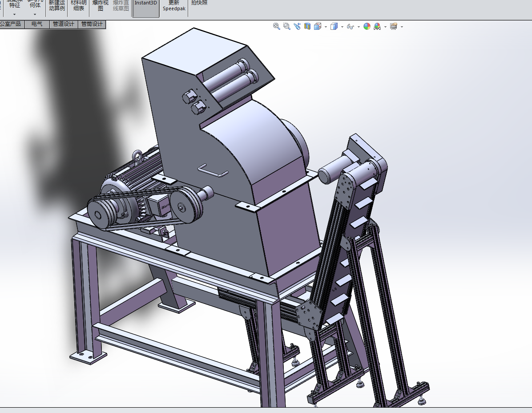
Task: Click the View Orientation cube icon
Action: 318,26
